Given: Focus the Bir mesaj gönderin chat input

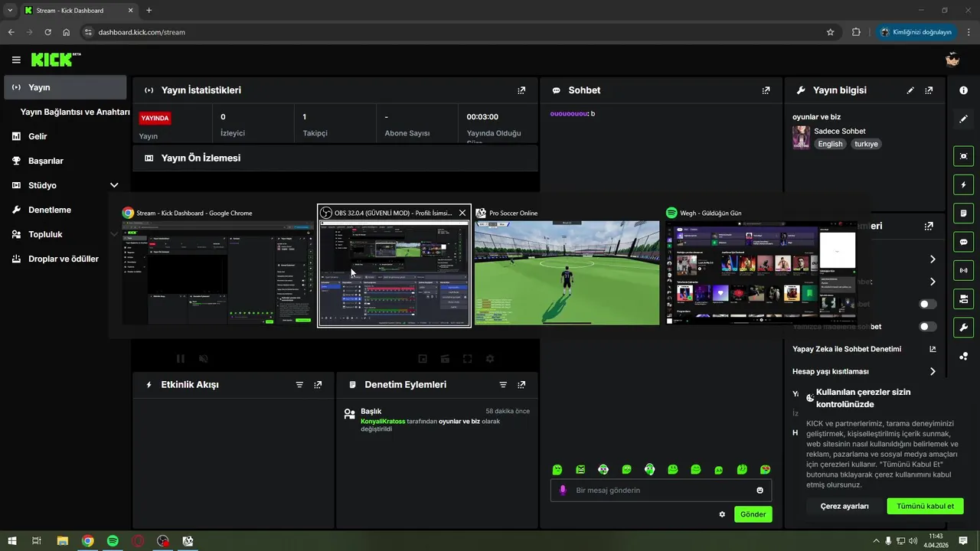Looking at the screenshot, I should click(x=661, y=491).
